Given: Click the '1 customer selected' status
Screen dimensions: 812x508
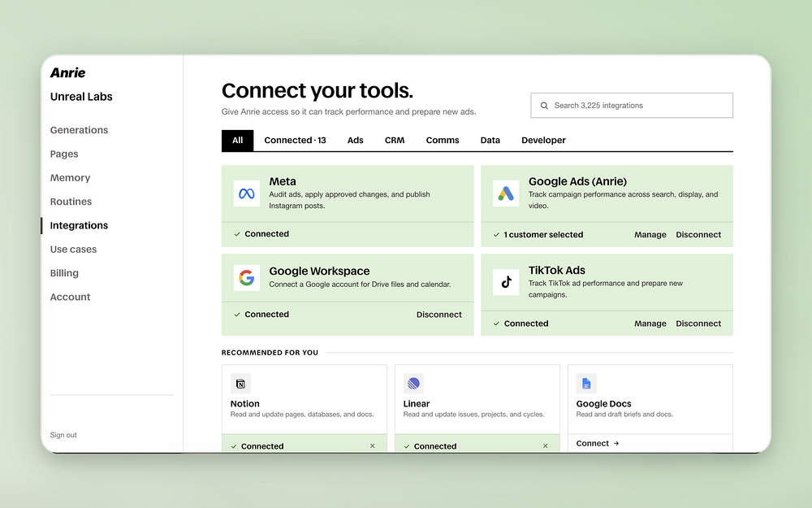Looking at the screenshot, I should tap(543, 235).
